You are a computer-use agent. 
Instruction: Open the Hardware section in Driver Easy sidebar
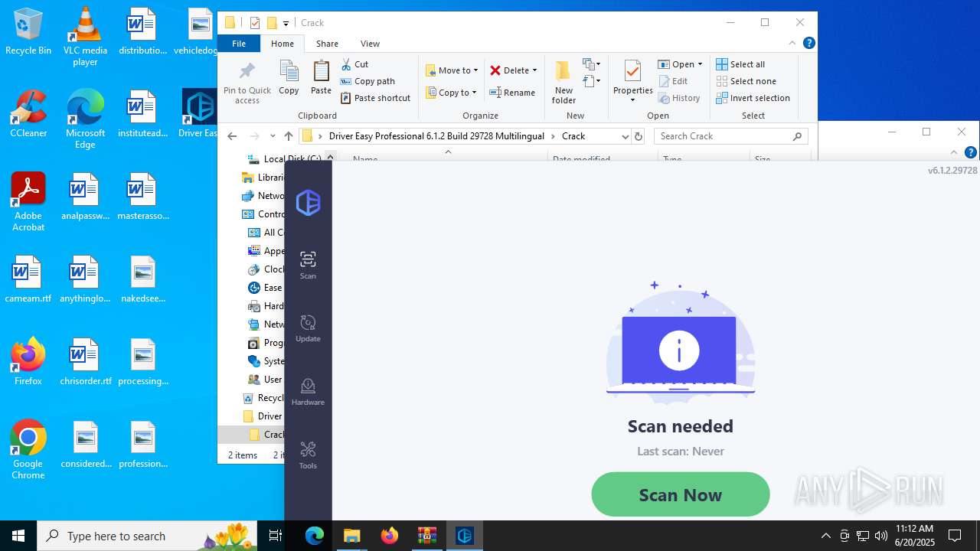coord(308,392)
